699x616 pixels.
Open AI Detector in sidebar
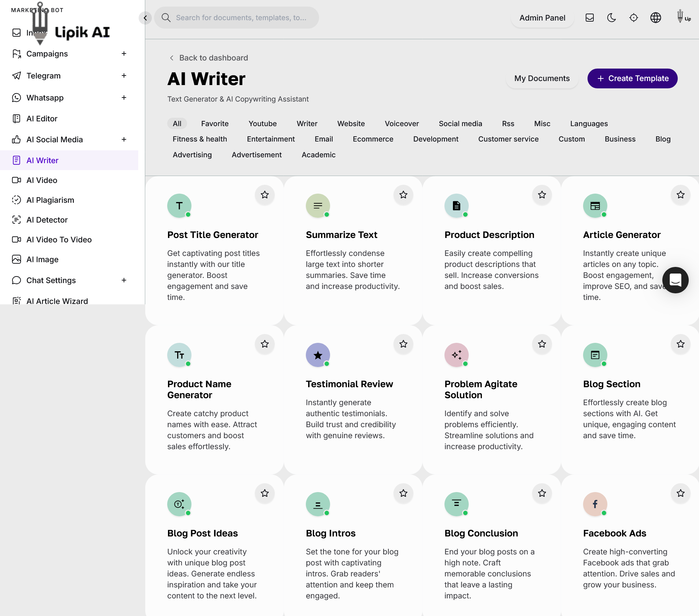69,220
